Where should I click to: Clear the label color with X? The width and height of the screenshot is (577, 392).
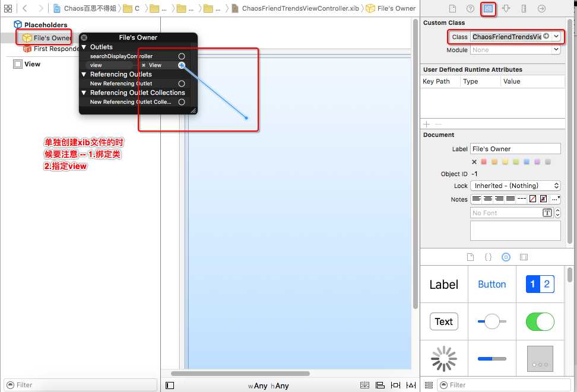tap(474, 162)
